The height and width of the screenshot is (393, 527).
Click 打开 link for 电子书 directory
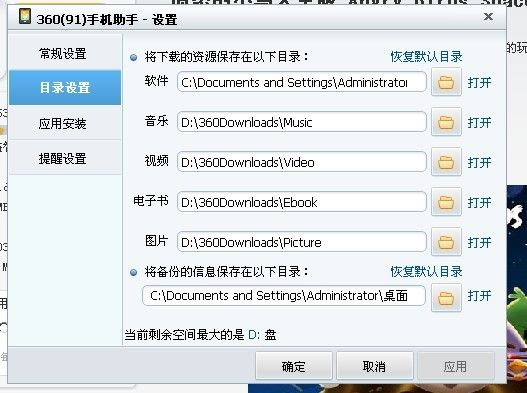click(480, 202)
